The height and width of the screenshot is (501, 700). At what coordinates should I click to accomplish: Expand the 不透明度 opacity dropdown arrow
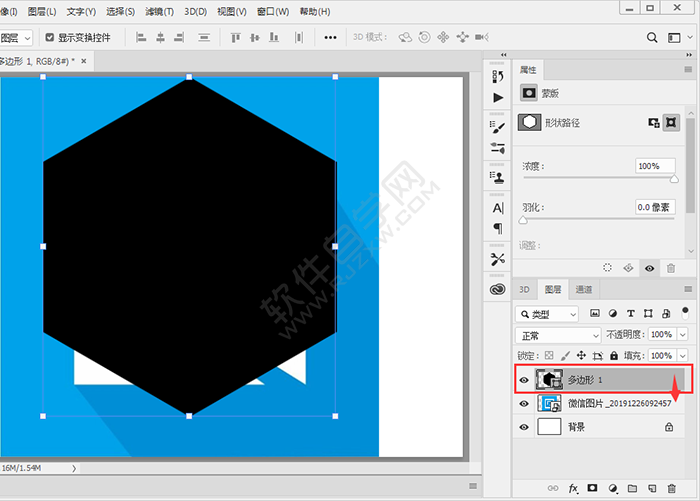coord(683,335)
